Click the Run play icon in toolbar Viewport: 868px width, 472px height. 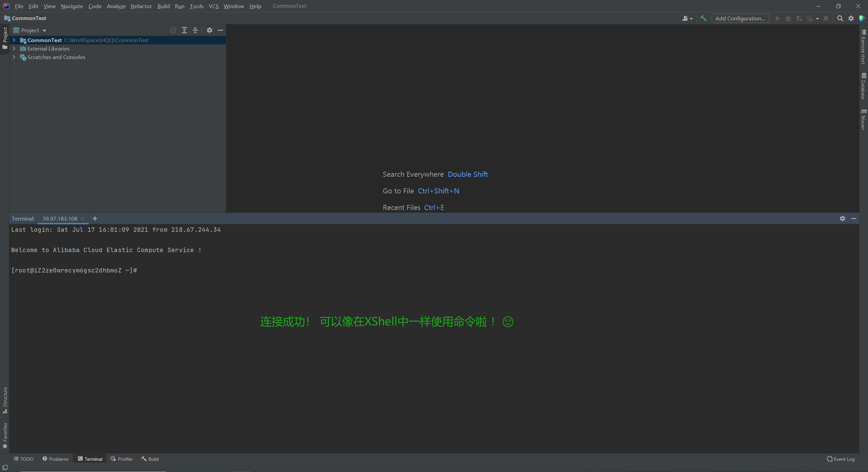pos(777,18)
